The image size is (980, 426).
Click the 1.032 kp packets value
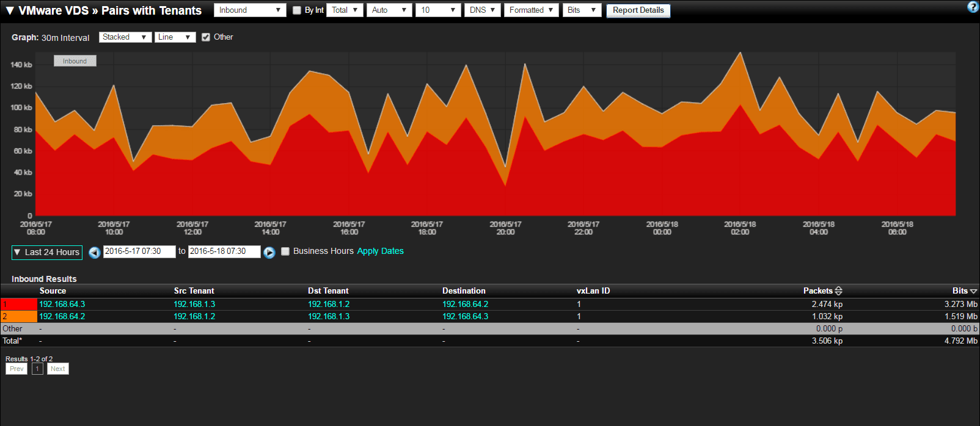tap(827, 316)
